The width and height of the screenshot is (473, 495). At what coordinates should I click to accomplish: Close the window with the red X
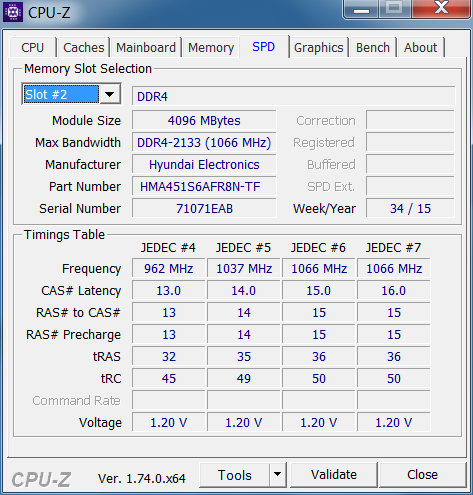coord(441,8)
